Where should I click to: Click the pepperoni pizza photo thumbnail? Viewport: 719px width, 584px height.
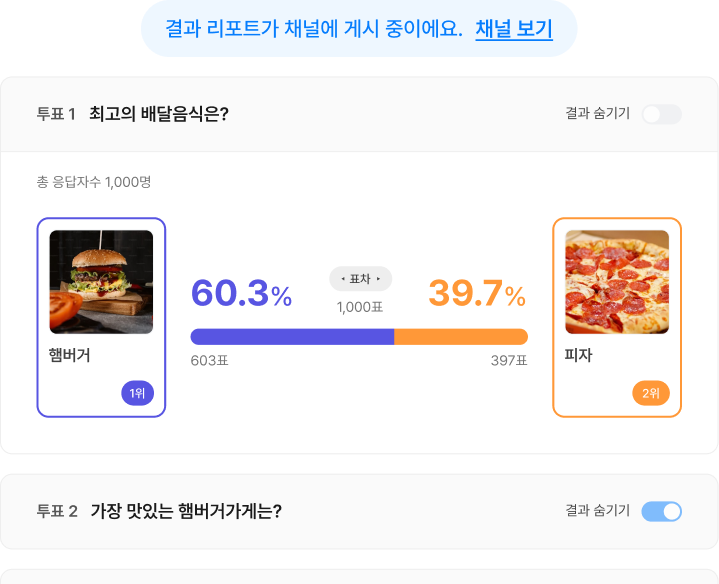[x=617, y=282]
